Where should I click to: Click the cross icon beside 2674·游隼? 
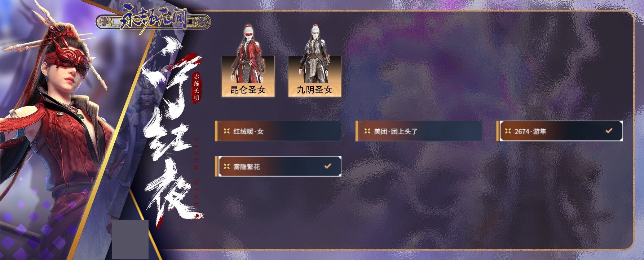click(x=508, y=131)
